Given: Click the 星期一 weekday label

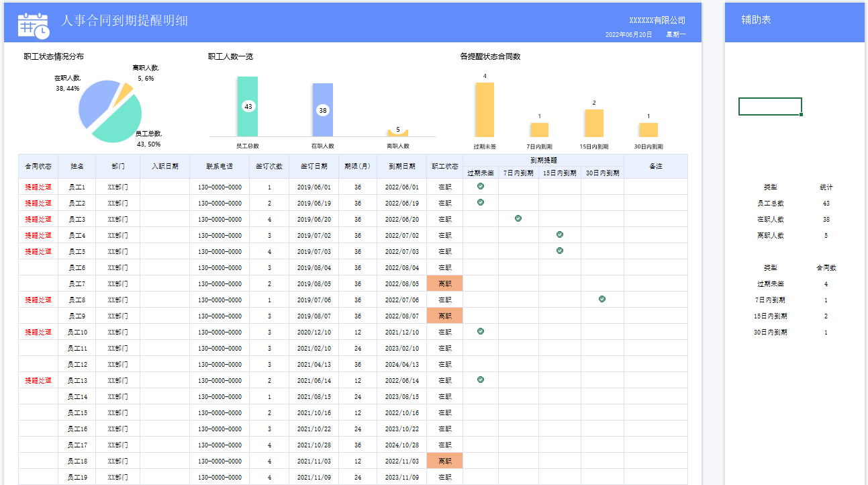Looking at the screenshot, I should pos(676,34).
